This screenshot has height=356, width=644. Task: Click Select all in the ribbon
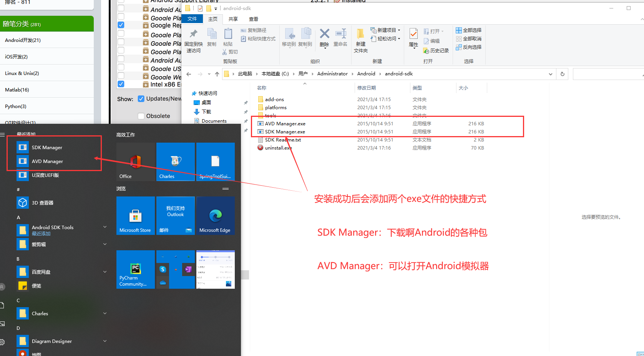coord(468,30)
